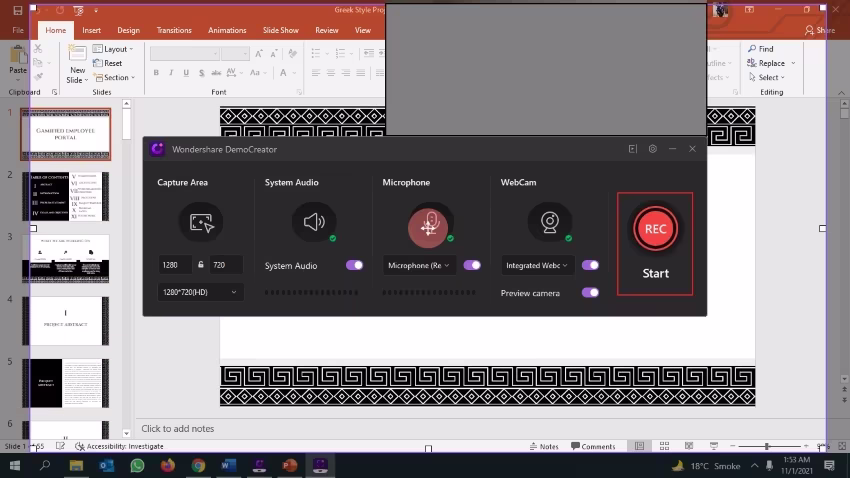
Task: Save the presentation icon
Action: (x=18, y=10)
